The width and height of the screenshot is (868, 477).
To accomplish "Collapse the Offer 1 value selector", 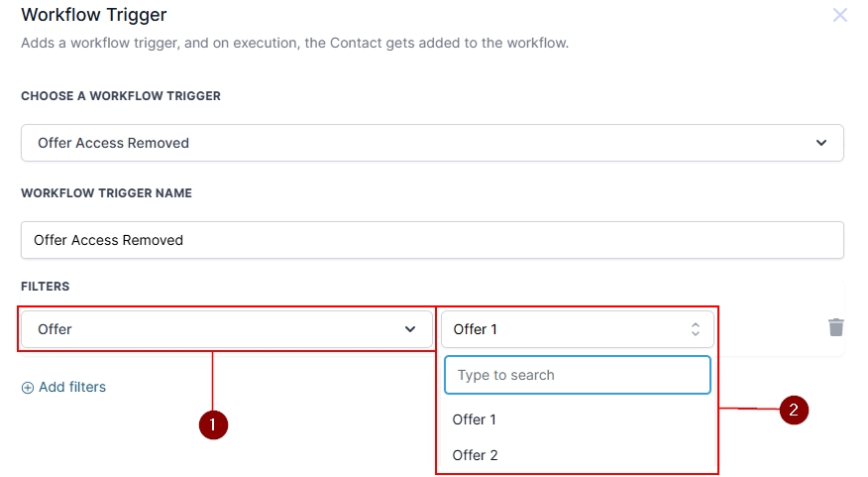I will coord(575,329).
